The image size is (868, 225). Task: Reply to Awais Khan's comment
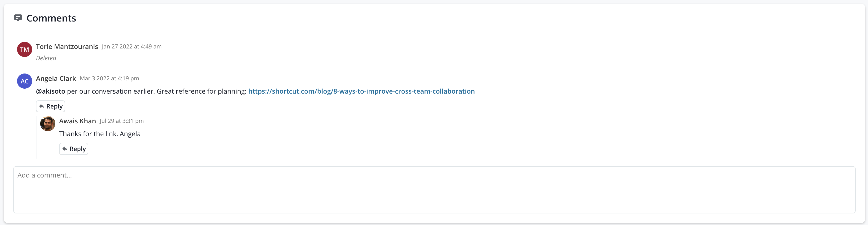pos(74,149)
